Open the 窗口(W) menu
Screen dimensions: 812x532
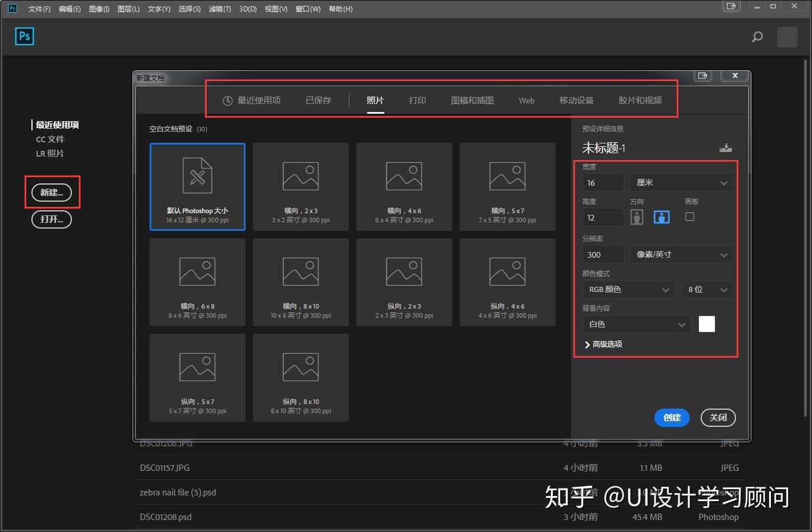click(x=308, y=9)
